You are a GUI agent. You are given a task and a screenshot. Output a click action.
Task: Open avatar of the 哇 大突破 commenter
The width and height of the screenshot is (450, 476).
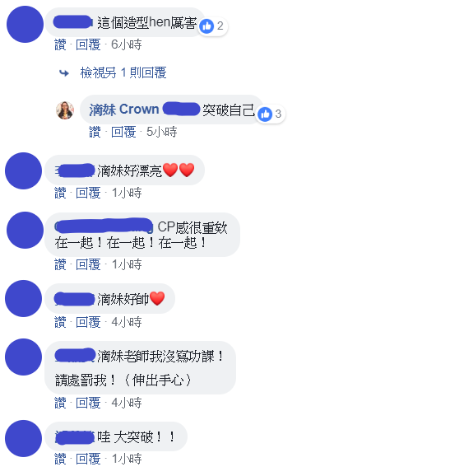(x=23, y=439)
